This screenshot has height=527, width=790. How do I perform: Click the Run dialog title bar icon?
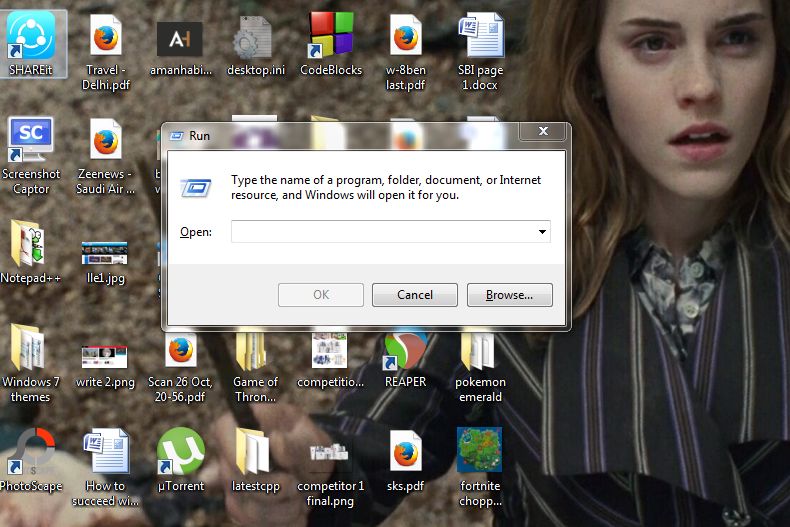tap(176, 136)
